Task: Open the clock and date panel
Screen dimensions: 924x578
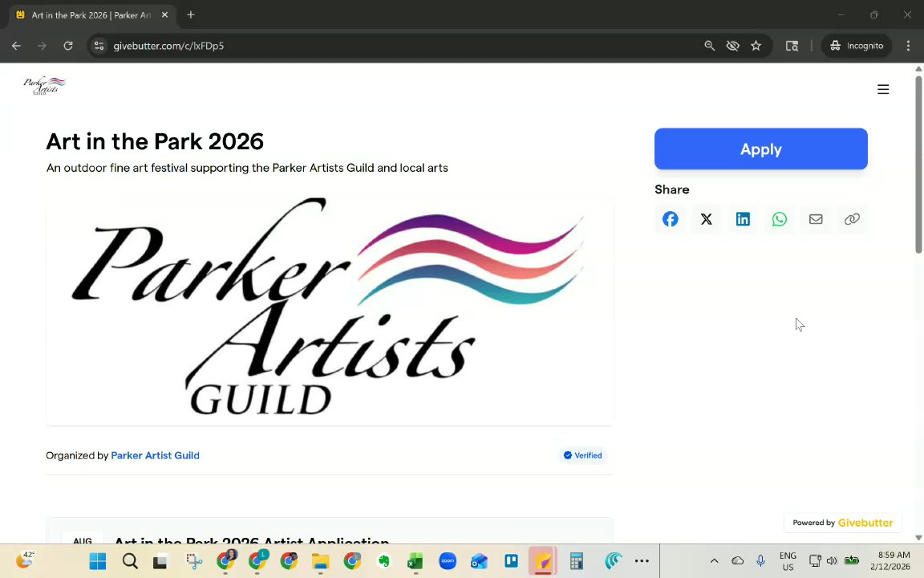Action: point(890,561)
